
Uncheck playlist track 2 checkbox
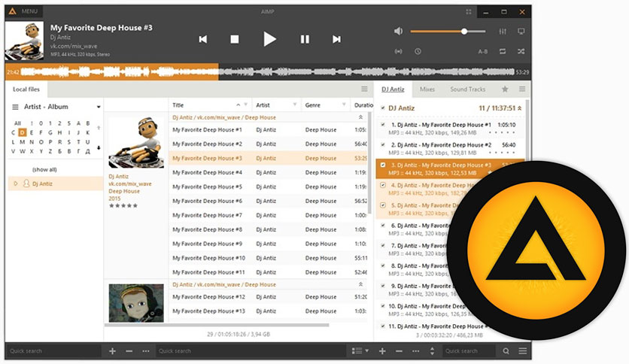coord(383,144)
